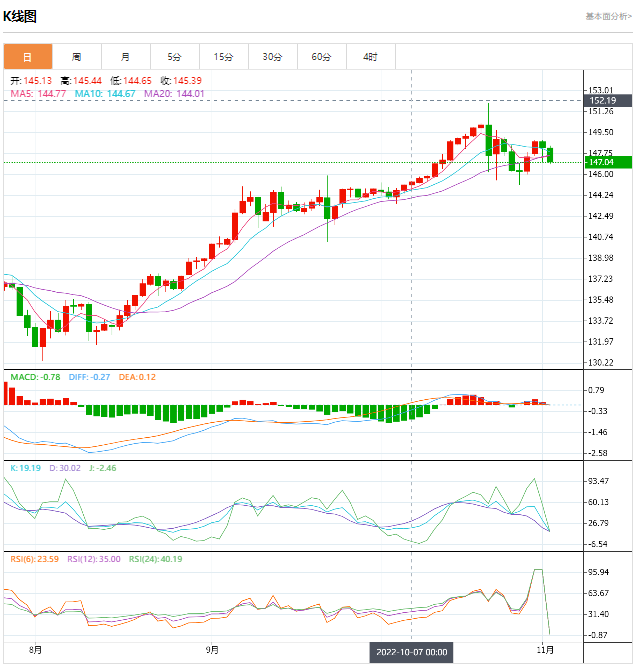Switch to the 月 monthly tab
The height and width of the screenshot is (671, 634).
pos(126,56)
